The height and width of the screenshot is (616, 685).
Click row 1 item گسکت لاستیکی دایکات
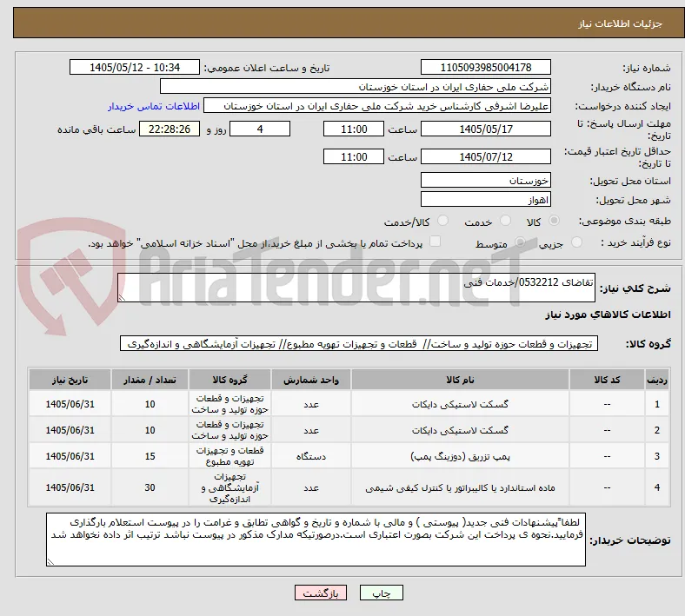(x=460, y=404)
